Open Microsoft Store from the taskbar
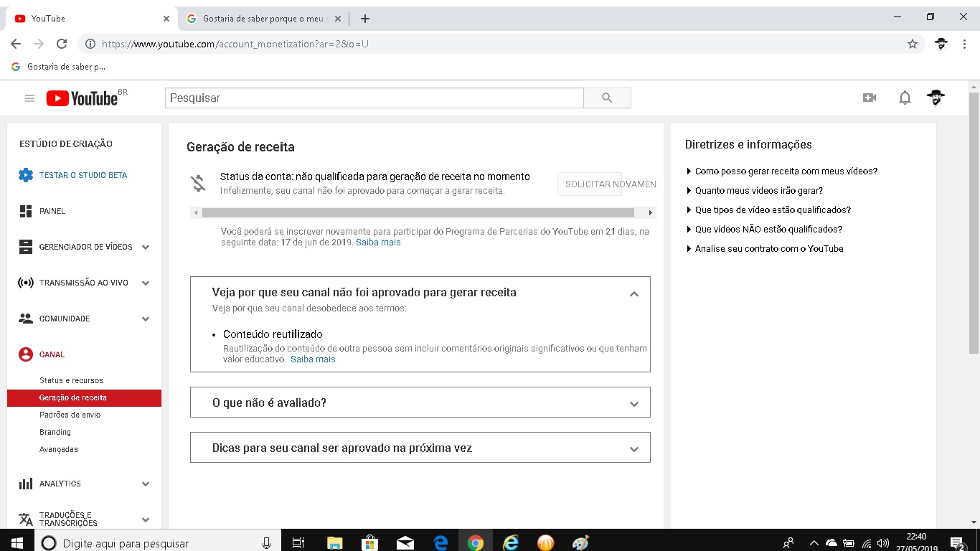Viewport: 980px width, 551px height. pos(369,543)
